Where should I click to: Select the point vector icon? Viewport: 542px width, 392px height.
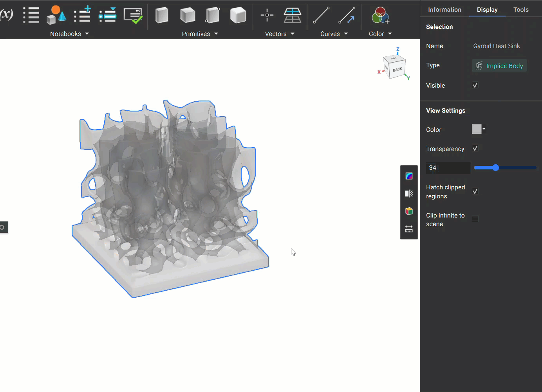[x=267, y=15]
